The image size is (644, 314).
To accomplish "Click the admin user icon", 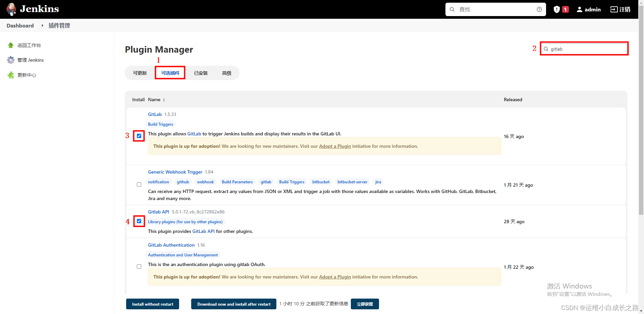I will 580,9.
